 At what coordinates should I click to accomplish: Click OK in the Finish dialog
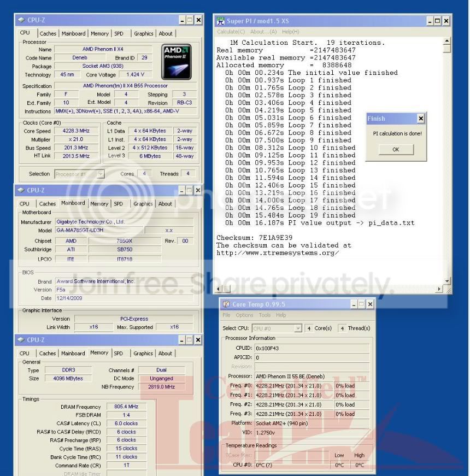[395, 150]
